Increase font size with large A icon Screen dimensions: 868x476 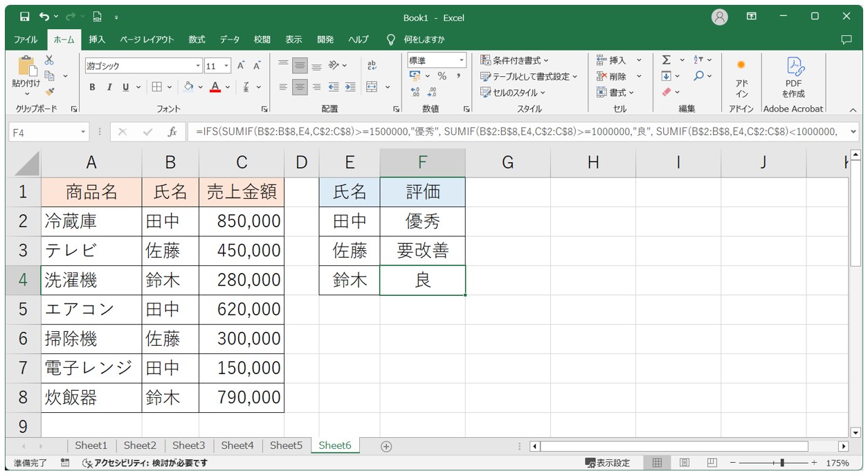[241, 66]
